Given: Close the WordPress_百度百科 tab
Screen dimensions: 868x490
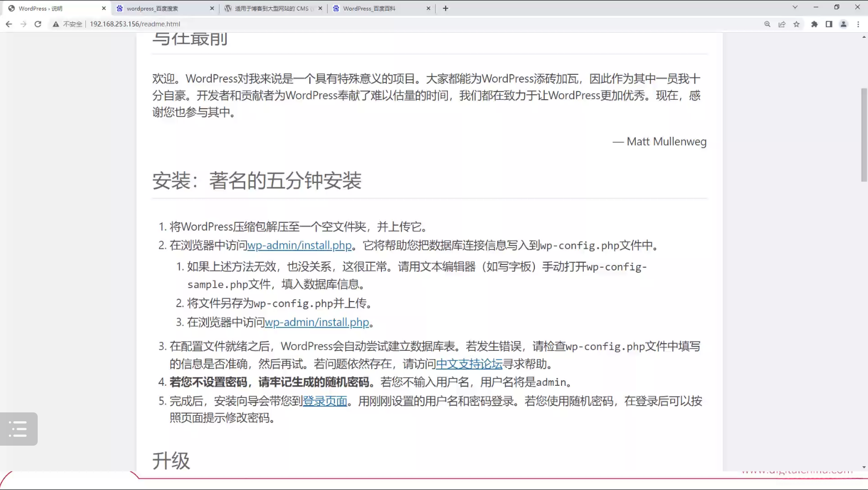Looking at the screenshot, I should 428,8.
